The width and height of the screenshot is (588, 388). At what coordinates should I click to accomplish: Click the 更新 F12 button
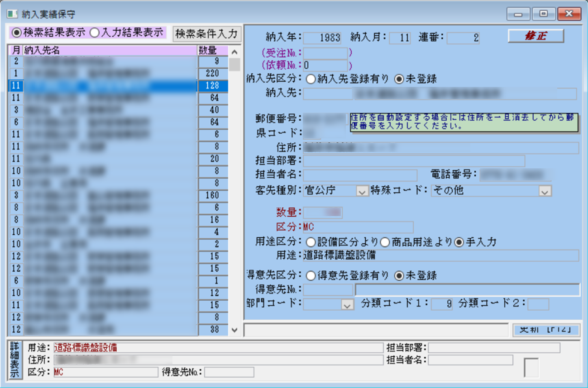(x=546, y=330)
